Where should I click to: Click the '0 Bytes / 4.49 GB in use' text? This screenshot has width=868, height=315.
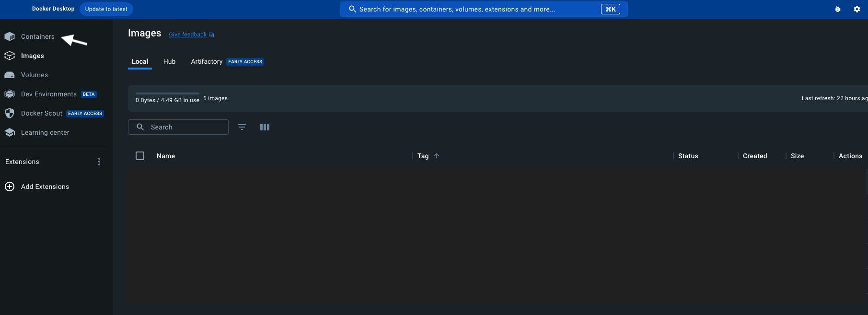coord(167,100)
